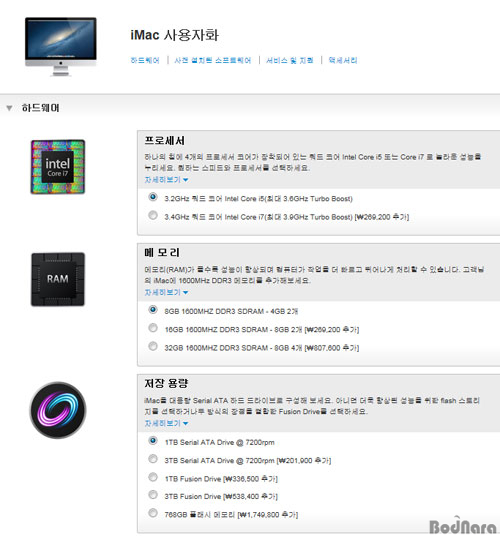Select 3TB Serial ATA Drive storage option
Image resolution: width=500 pixels, height=537 pixels.
[x=153, y=459]
